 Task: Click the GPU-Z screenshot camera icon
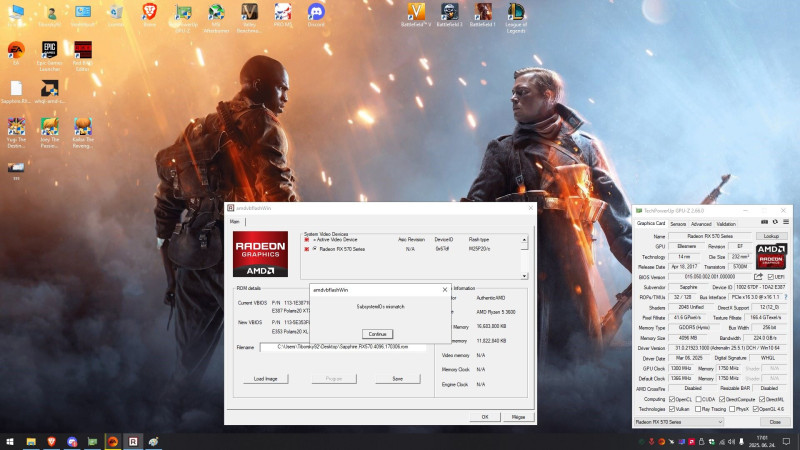(764, 222)
